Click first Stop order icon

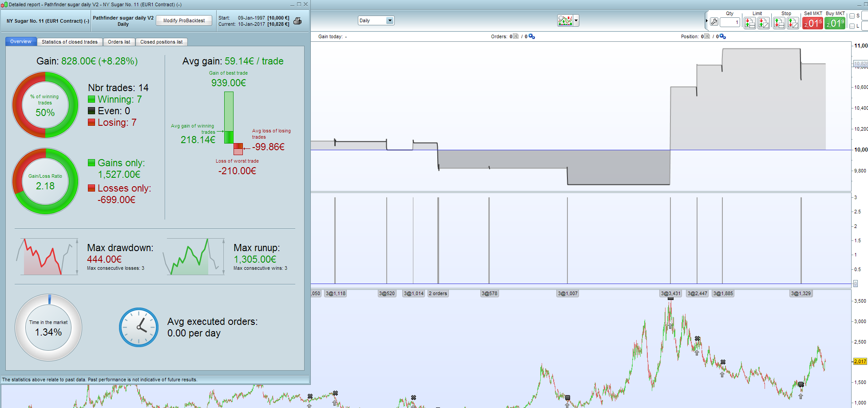[x=779, y=23]
